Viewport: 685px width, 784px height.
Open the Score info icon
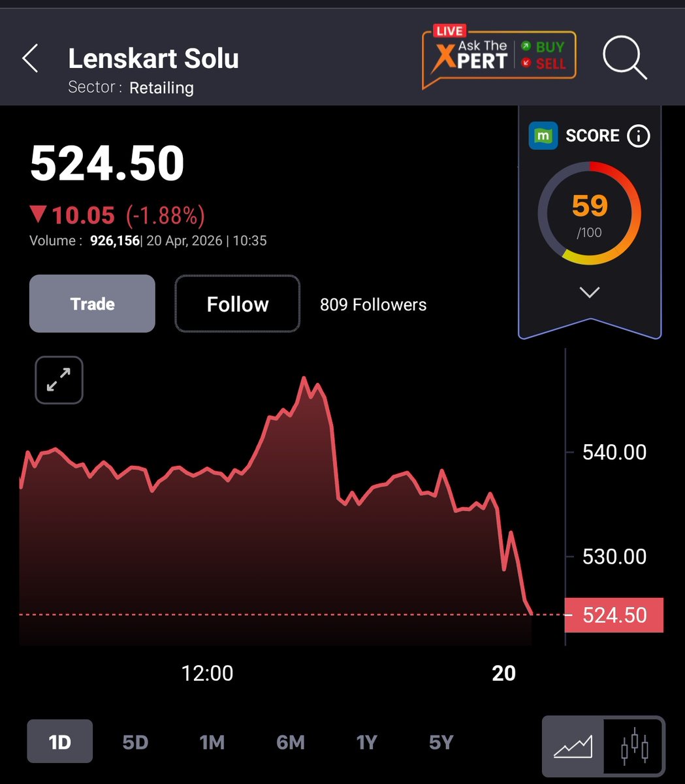pos(638,136)
